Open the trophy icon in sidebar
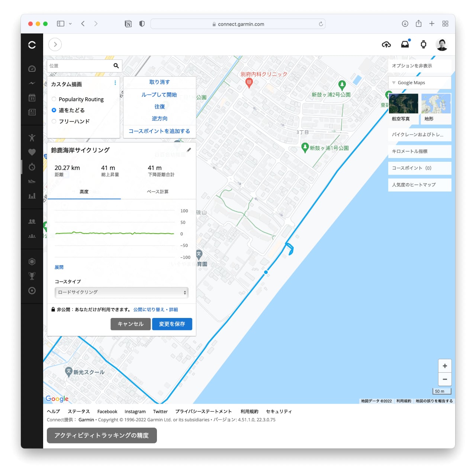This screenshot has width=476, height=476. point(32,276)
